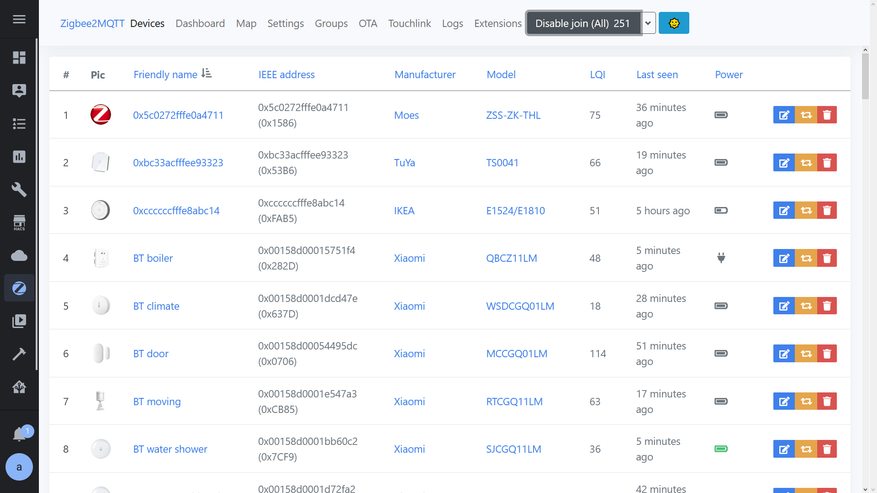
Task: Reconfigure the IKEA E1524/E1810 device
Action: pos(805,210)
